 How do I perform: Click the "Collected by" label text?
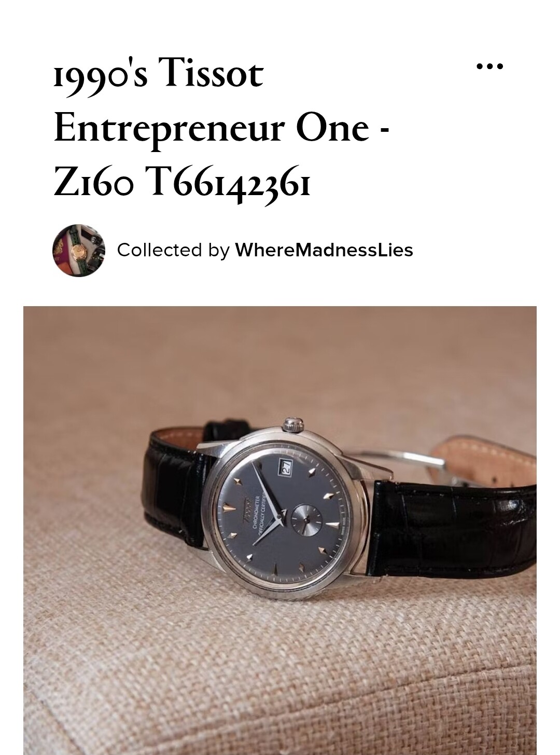(173, 250)
